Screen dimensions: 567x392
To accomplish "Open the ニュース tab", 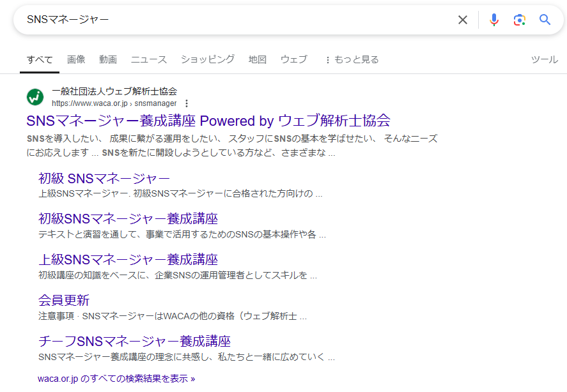I will 148,59.
